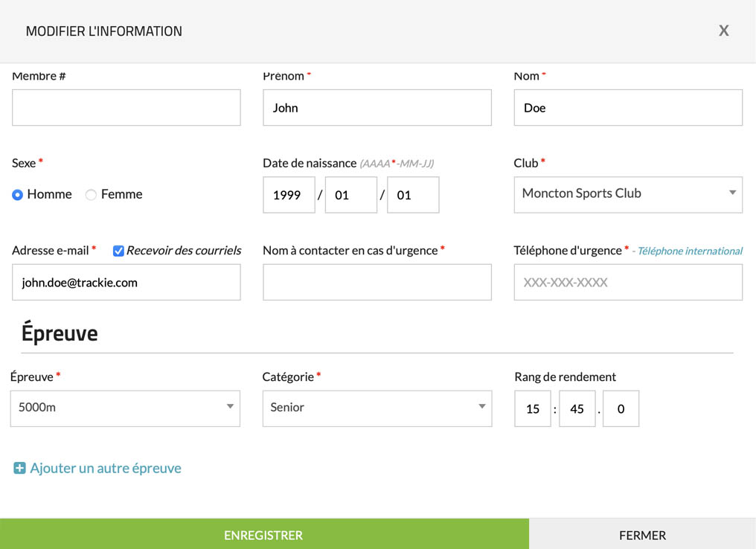The height and width of the screenshot is (549, 756).
Task: Click the Ajouter un autre épreuve link
Action: click(106, 469)
